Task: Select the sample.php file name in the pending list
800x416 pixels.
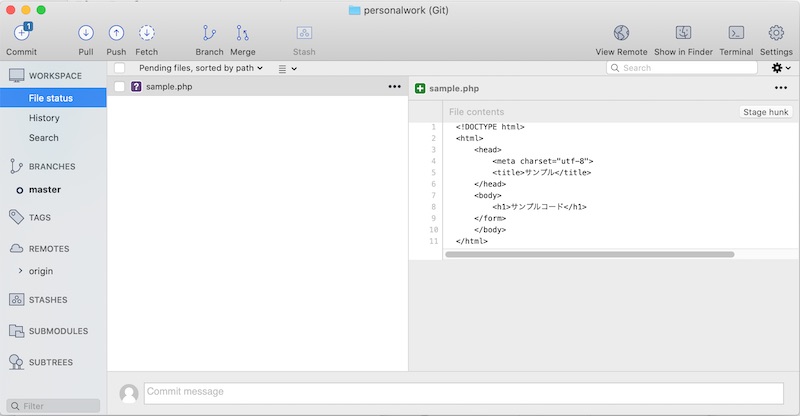Action: (x=169, y=87)
